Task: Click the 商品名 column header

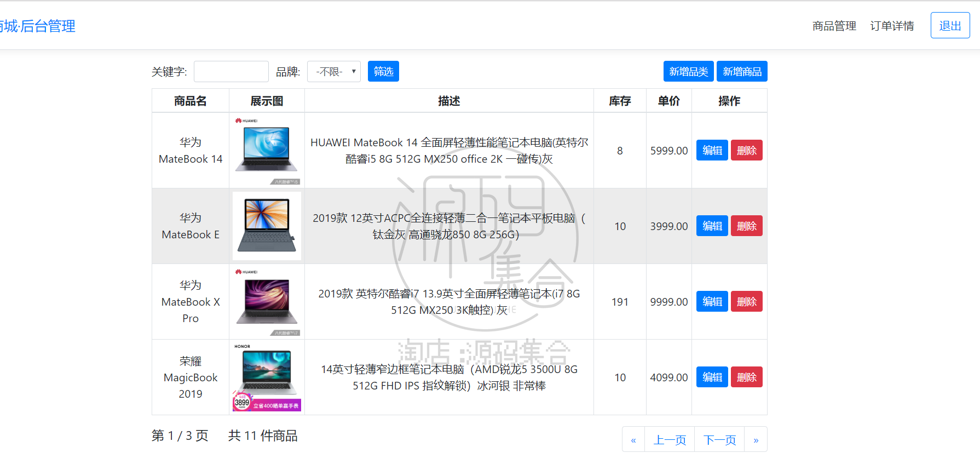Action: pos(191,101)
